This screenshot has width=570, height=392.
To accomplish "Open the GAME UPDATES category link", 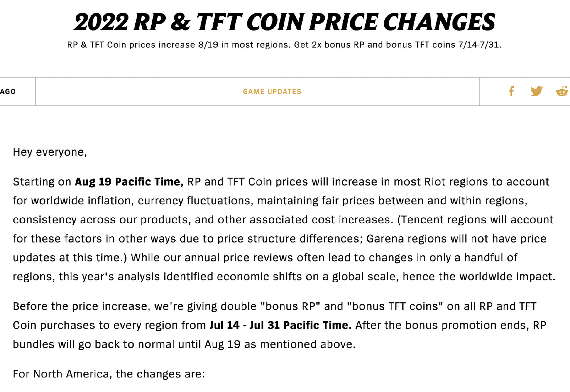I will [272, 91].
